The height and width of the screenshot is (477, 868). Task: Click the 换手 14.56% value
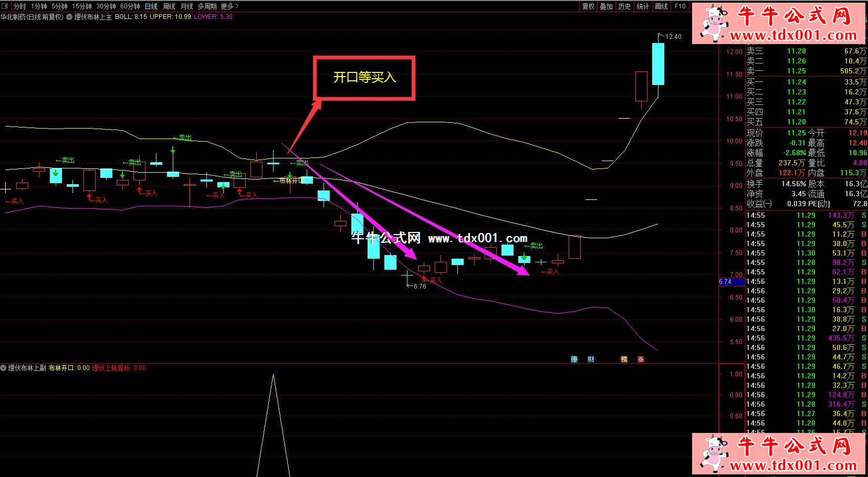pyautogui.click(x=793, y=184)
